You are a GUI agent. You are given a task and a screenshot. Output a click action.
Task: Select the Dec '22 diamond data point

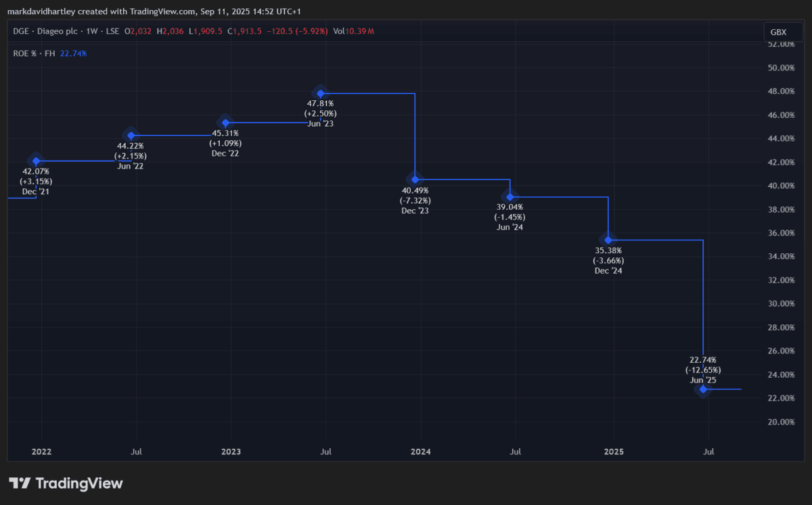[226, 123]
